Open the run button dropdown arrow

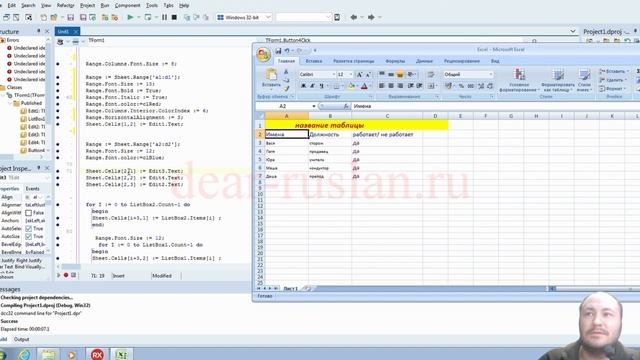[x=138, y=18]
